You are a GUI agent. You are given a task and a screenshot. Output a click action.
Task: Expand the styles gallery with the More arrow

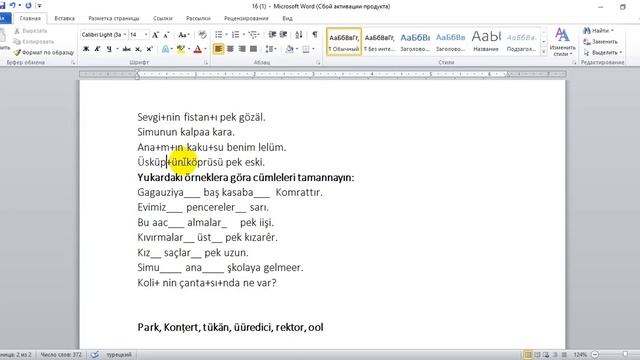click(544, 52)
